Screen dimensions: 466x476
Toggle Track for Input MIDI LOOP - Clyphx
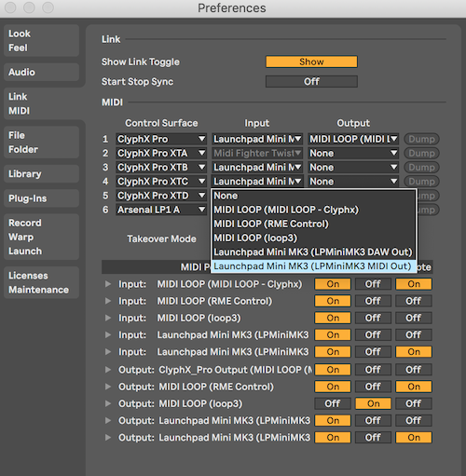(333, 284)
